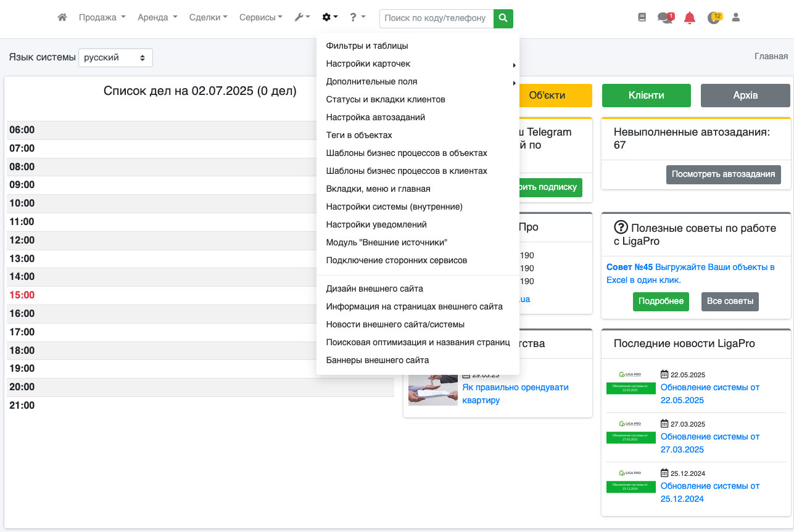Select Фильтры и таблицы menu item
The image size is (794, 532).
(x=367, y=46)
